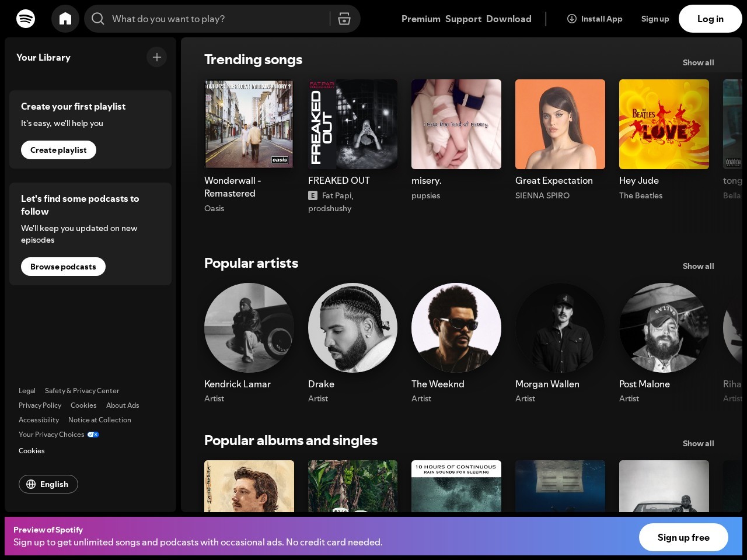Click the prodshushy artist name
The height and width of the screenshot is (560, 747).
point(330,208)
